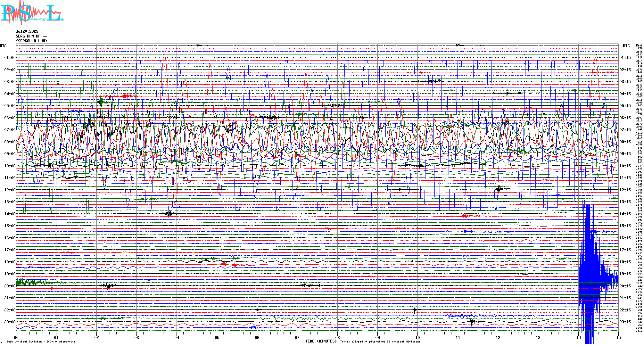Click the "SERG HHN HP --" station line
This screenshot has height=346, width=644.
click(31, 36)
